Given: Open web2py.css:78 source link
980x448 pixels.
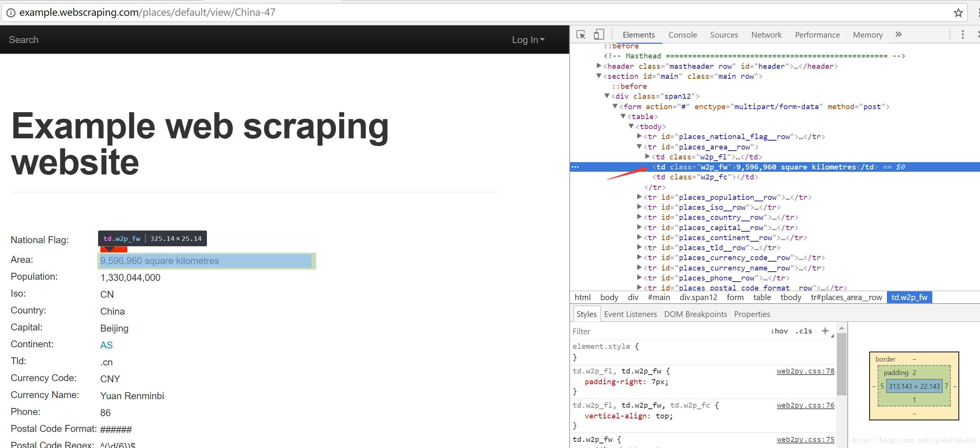Looking at the screenshot, I should (805, 371).
